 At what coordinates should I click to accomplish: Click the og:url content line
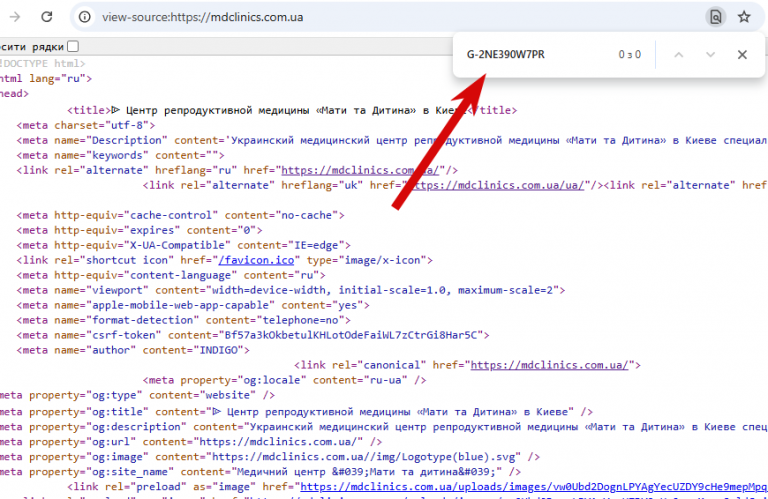[x=191, y=442]
